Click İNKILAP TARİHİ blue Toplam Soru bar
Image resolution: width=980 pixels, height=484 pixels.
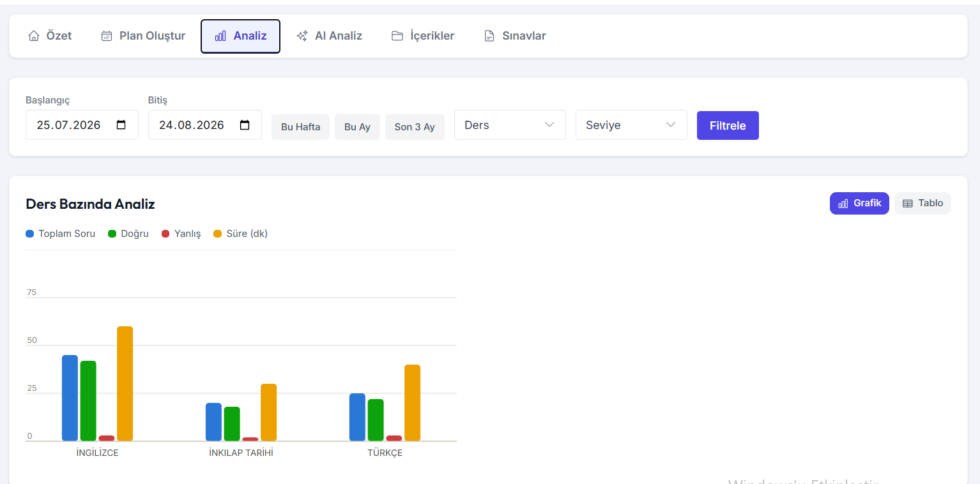pos(213,422)
